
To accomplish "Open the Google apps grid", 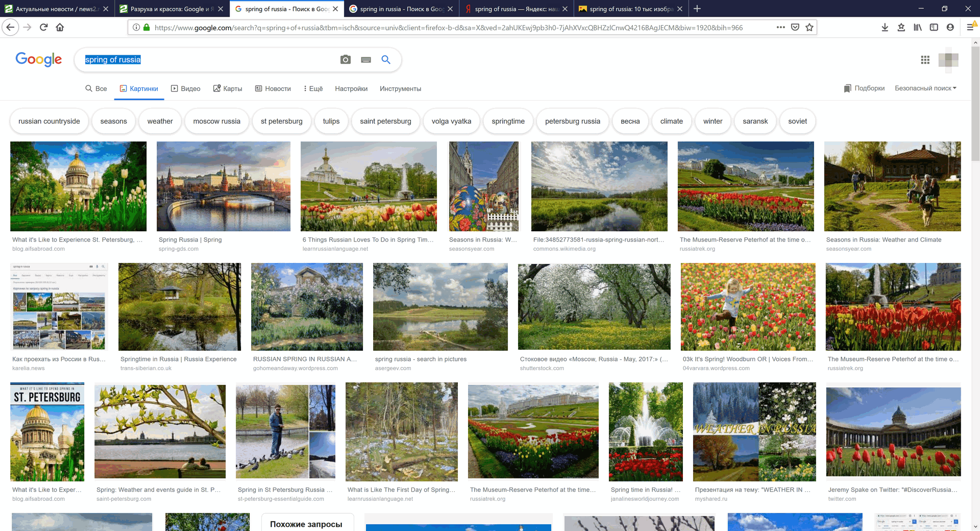I will click(925, 60).
